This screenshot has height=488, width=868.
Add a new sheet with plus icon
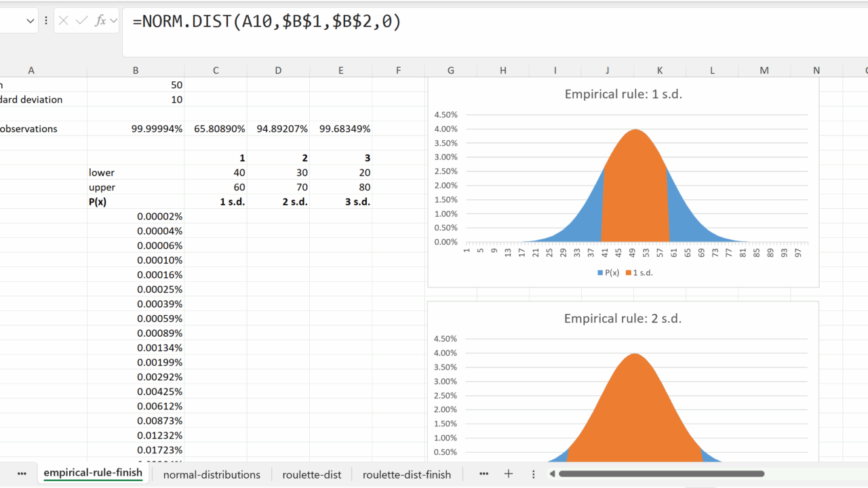tap(508, 474)
